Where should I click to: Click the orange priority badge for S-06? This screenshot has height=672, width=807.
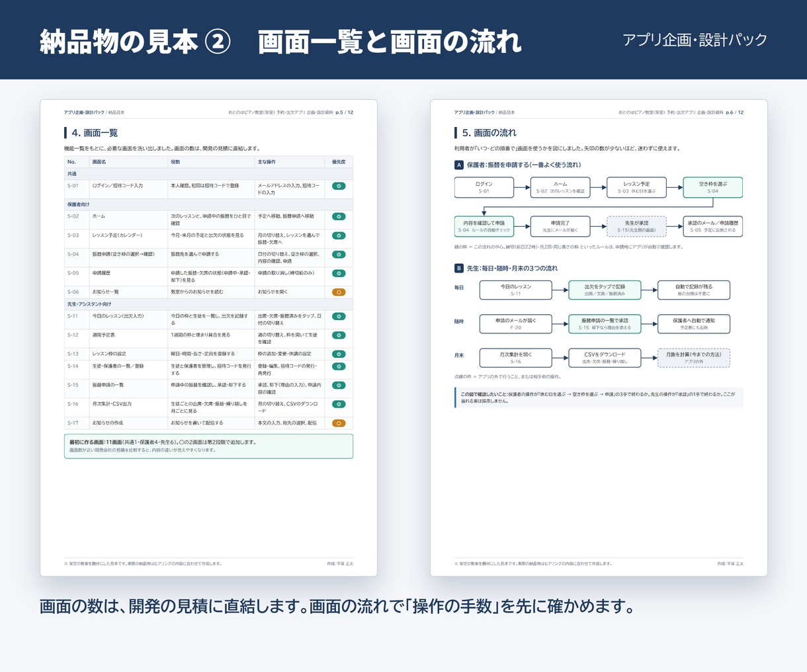click(x=339, y=292)
